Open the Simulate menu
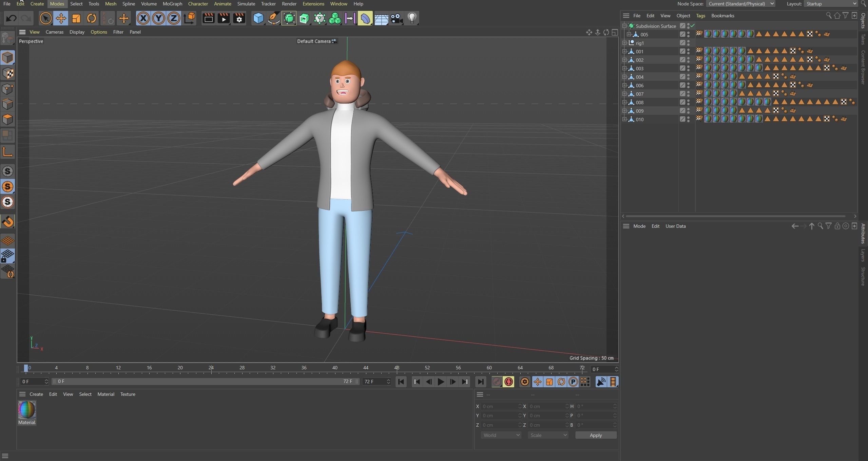Screen dimensions: 868x461 tap(246, 4)
